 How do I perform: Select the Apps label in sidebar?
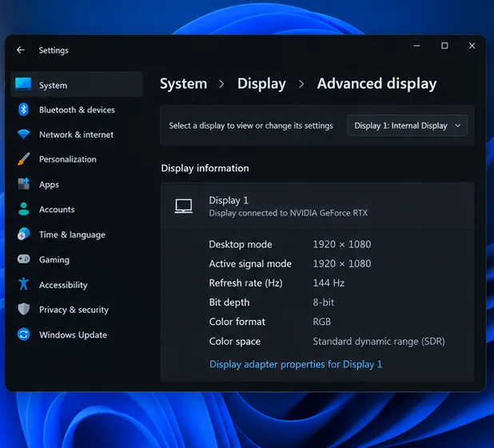click(49, 185)
